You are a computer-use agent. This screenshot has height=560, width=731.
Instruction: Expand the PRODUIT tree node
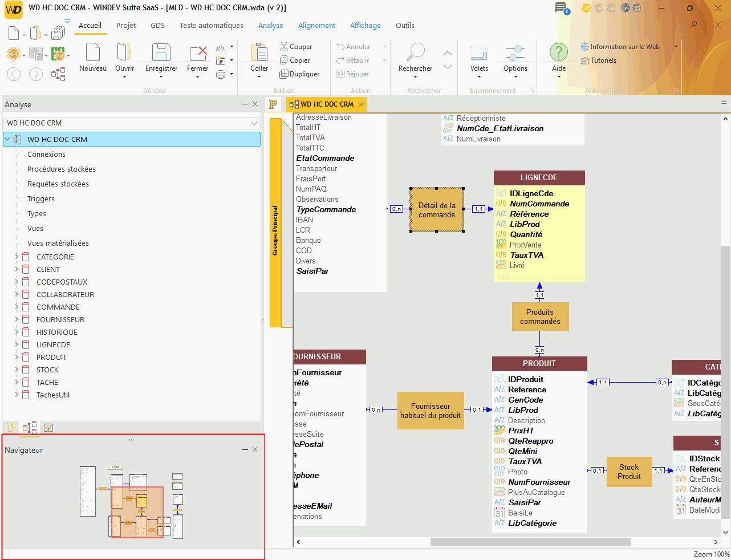[17, 358]
